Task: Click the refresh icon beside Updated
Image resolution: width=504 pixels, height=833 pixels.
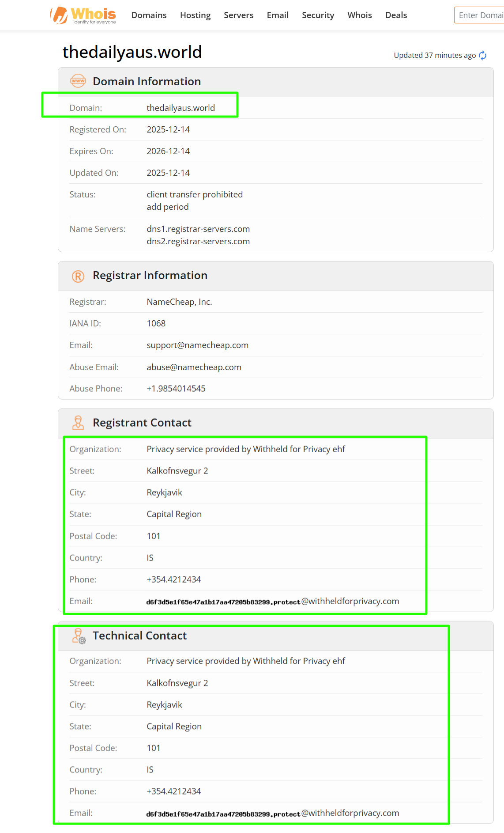Action: point(483,55)
